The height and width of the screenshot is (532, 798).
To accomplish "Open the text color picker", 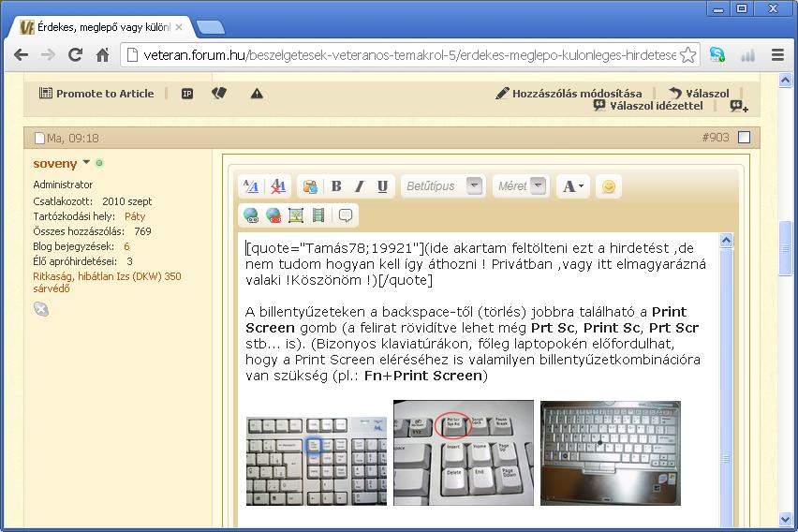I will click(x=571, y=186).
